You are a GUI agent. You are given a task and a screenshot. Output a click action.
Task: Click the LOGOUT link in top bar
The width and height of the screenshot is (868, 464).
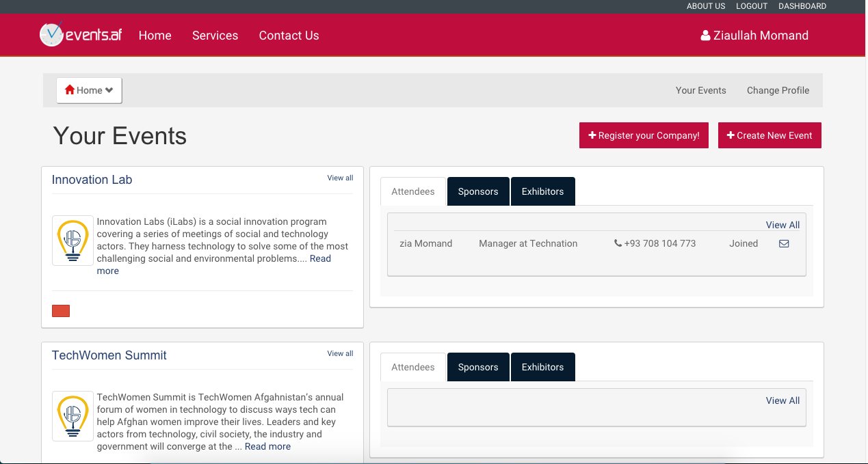[x=752, y=6]
